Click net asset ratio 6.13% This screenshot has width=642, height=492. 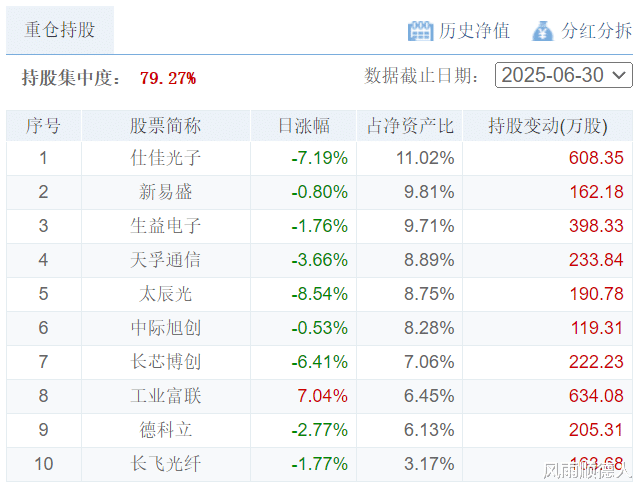[x=429, y=430]
